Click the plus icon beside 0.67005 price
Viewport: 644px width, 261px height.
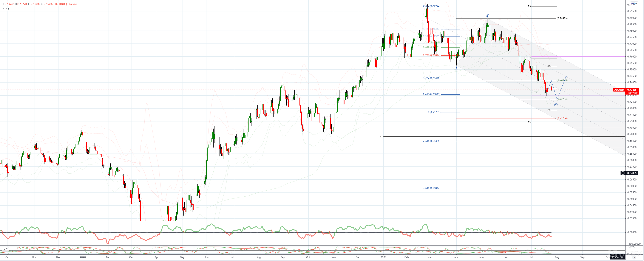click(x=623, y=173)
